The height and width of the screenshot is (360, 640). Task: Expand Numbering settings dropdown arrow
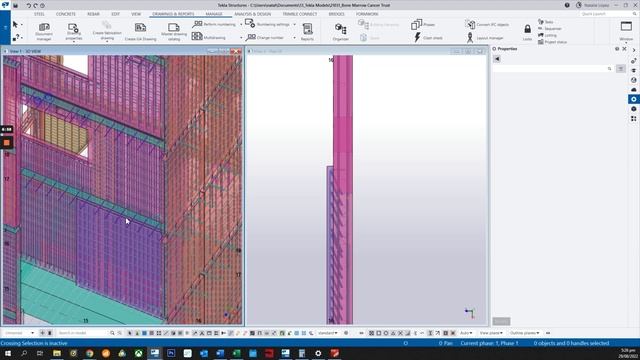tap(294, 24)
